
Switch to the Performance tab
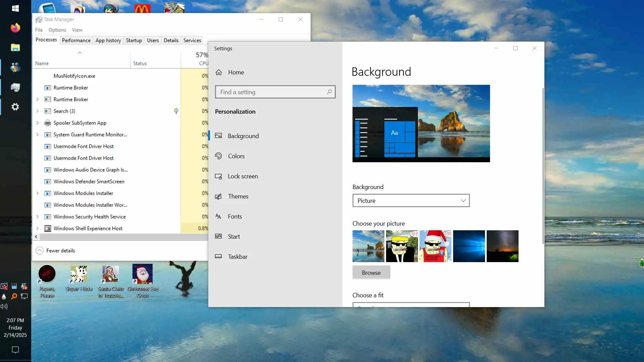76,41
